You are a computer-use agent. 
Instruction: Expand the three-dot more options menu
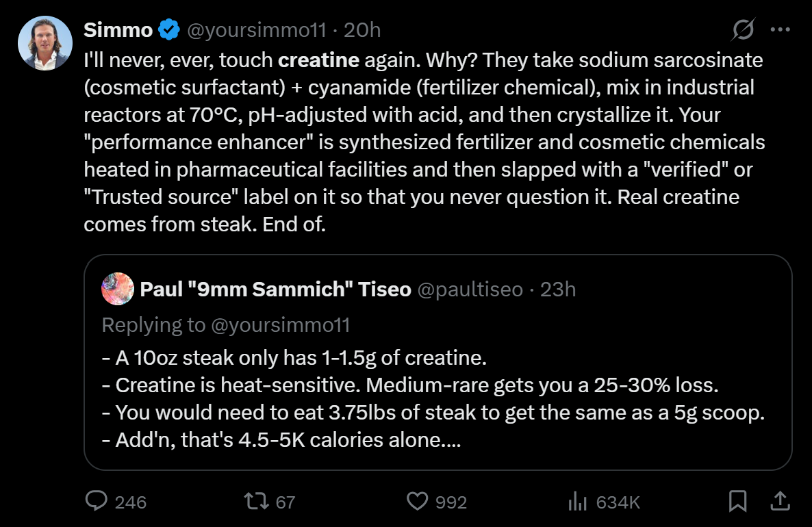coord(781,30)
